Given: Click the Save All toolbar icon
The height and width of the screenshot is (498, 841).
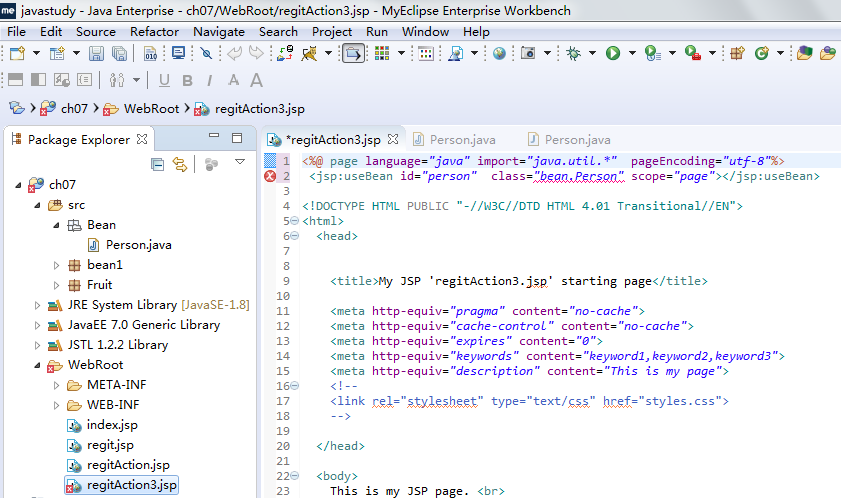Looking at the screenshot, I should 119,53.
